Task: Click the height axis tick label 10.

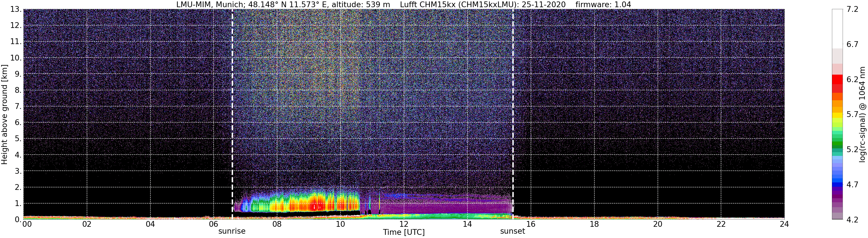Action: 16,58
